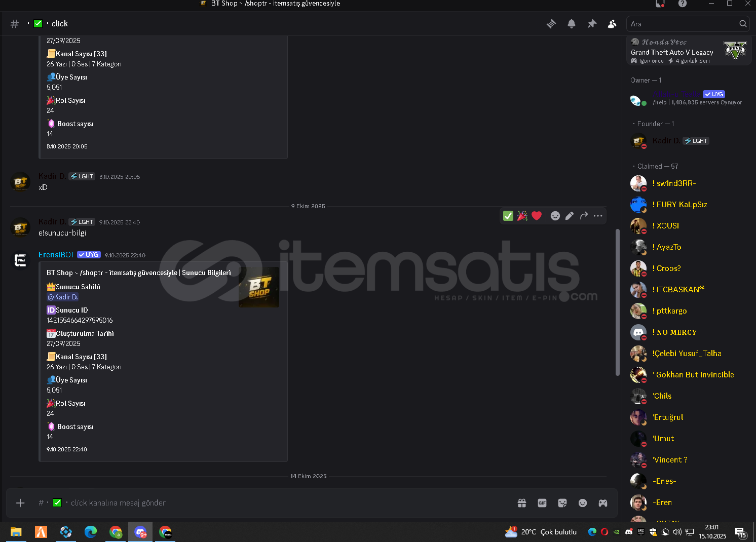756x542 pixels.
Task: Add the green checkmark quick reaction
Action: pyautogui.click(x=508, y=216)
